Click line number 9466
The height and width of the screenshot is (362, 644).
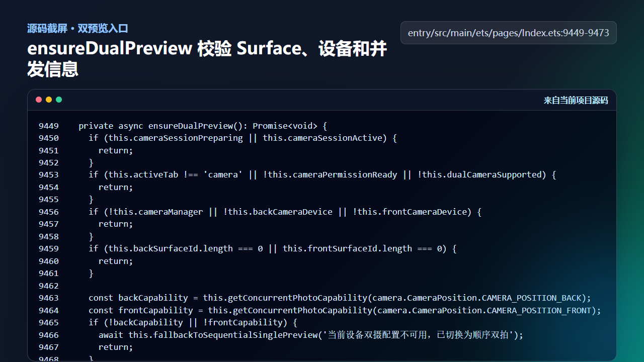tap(49, 335)
